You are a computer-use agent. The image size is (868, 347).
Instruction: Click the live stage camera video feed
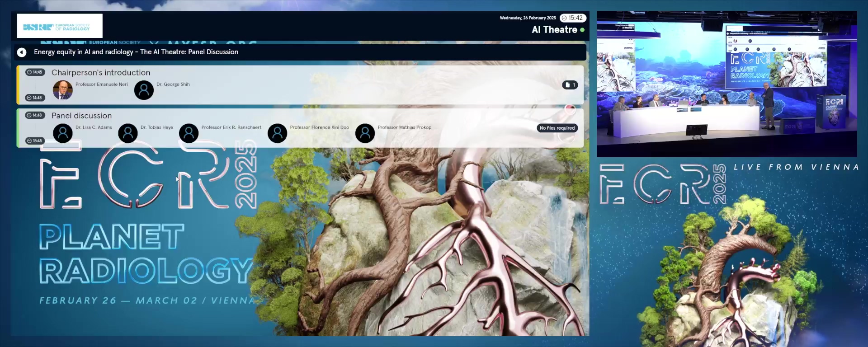tap(727, 84)
